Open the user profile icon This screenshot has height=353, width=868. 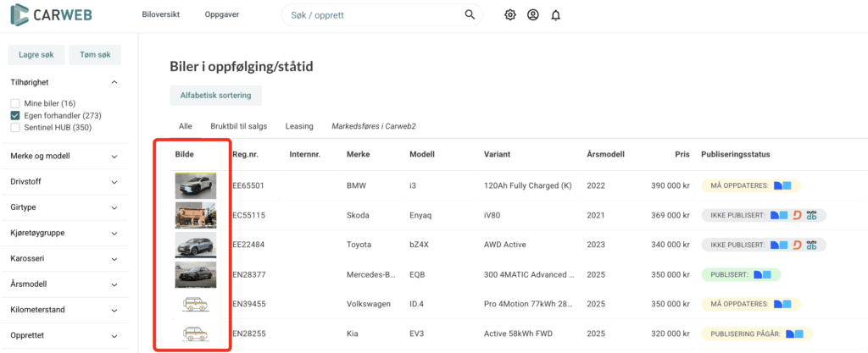click(x=533, y=15)
